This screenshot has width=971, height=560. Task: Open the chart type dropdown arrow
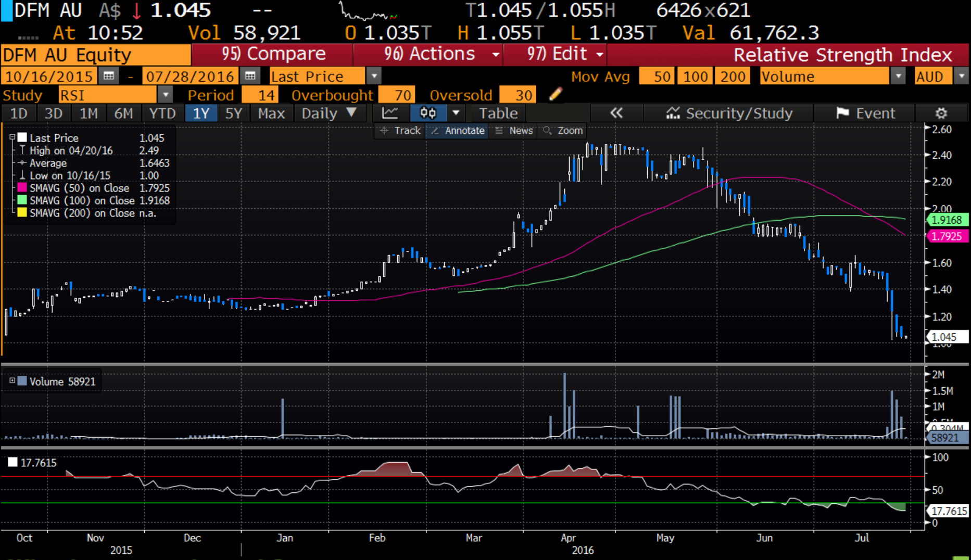pos(456,113)
